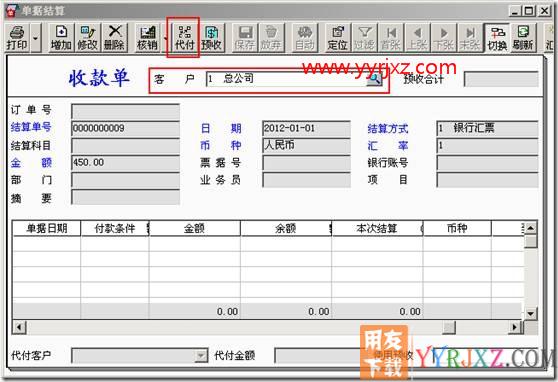Click the 结算方式 field 银行汇票
This screenshot has width=558, height=382.
(487, 129)
